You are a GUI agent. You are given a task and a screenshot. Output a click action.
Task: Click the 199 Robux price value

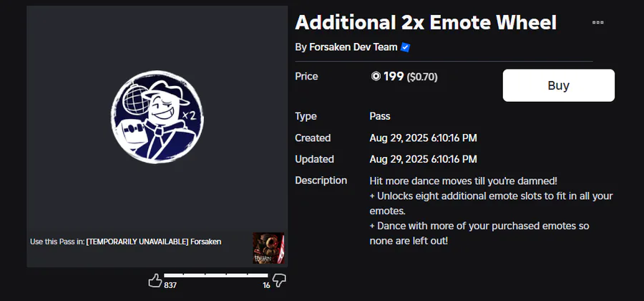click(394, 77)
